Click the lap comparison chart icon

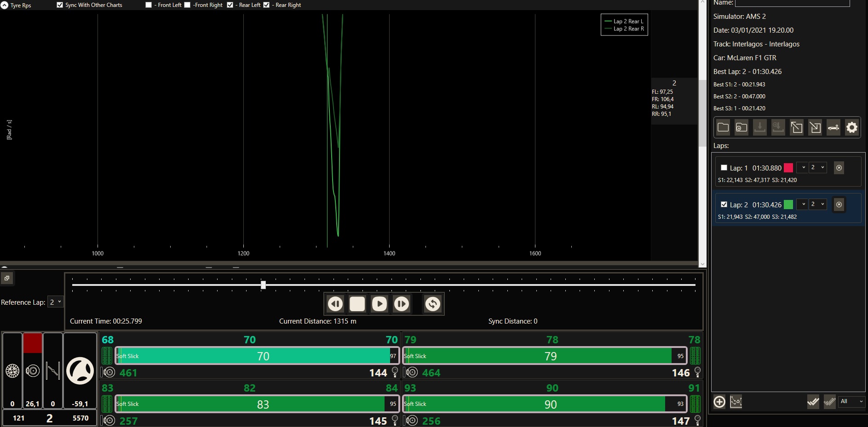[x=736, y=402]
